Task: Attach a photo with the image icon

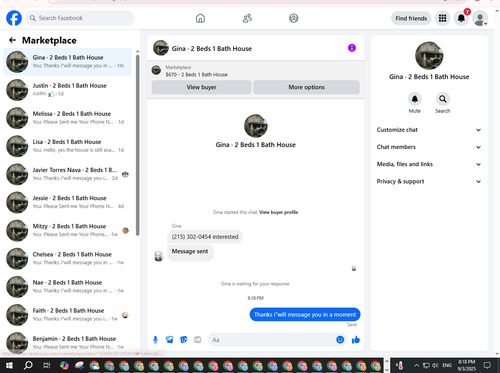Action: (170, 340)
